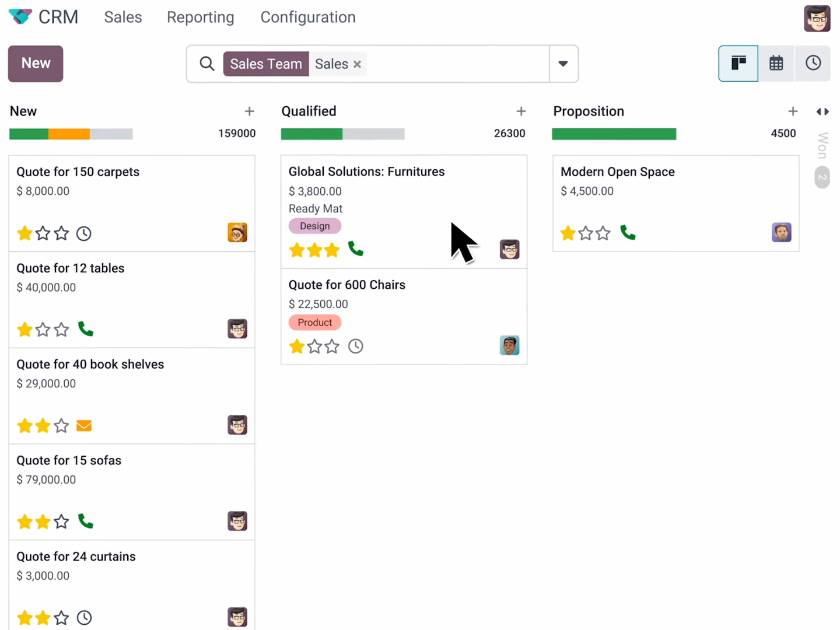This screenshot has width=840, height=630.
Task: Expand the folded Won column
Action: tap(822, 146)
